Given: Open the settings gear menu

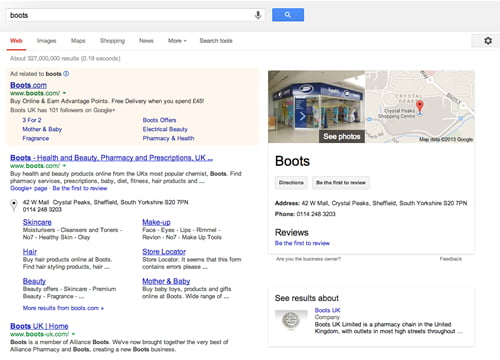Looking at the screenshot, I should tap(488, 41).
